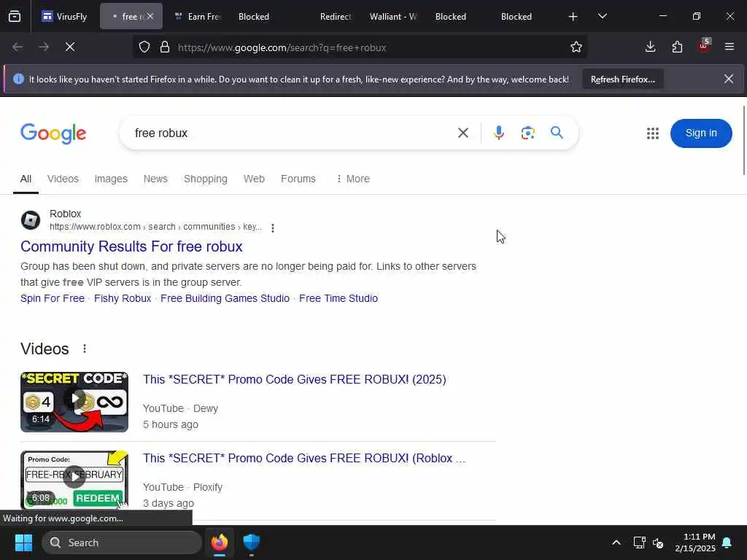Open the muted volume tray icon

tap(658, 542)
